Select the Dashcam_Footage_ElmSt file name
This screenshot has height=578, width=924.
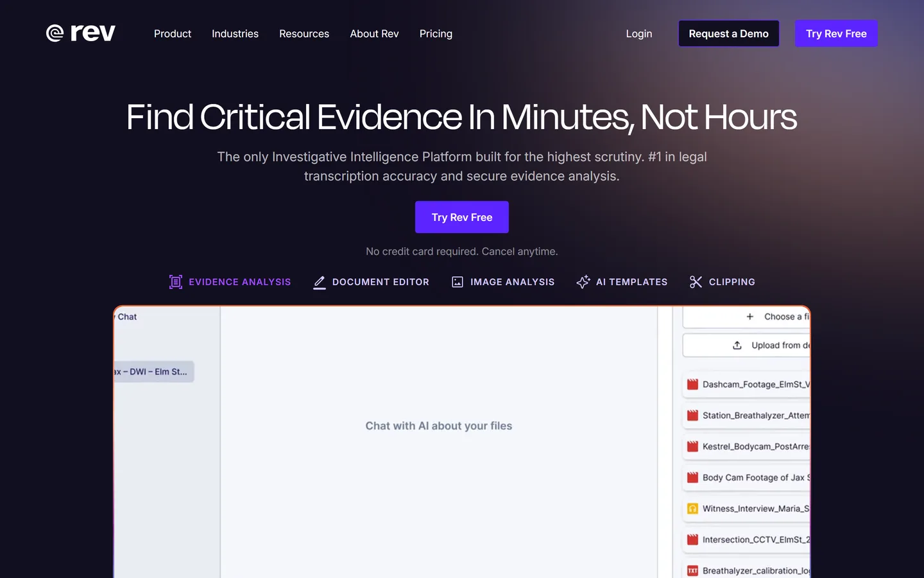756,384
